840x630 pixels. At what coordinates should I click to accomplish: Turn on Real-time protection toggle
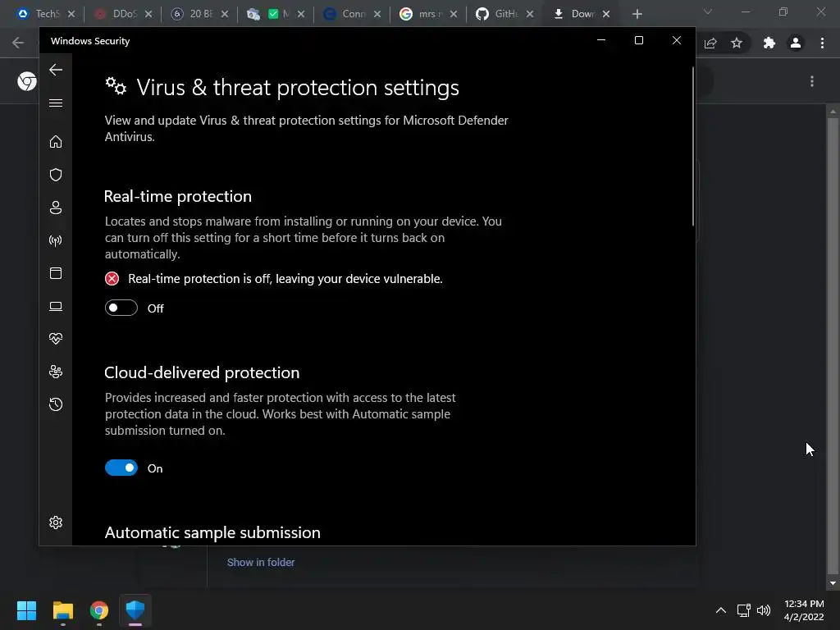pyautogui.click(x=121, y=308)
